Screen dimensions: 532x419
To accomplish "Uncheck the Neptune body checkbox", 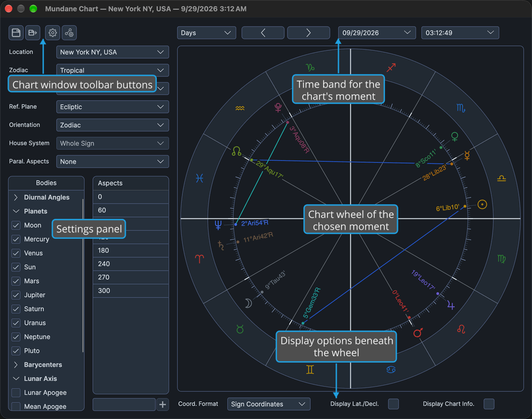I will 16,337.
